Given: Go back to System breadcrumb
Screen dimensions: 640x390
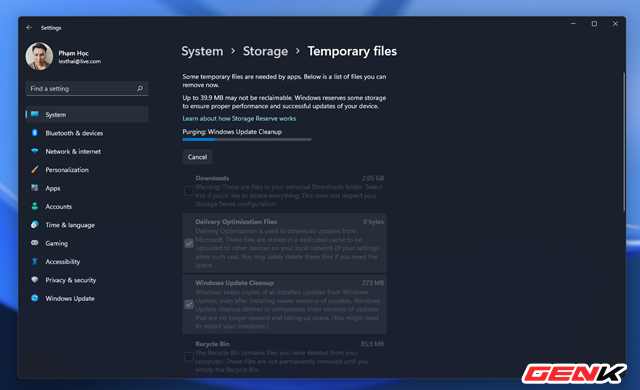Looking at the screenshot, I should (202, 51).
